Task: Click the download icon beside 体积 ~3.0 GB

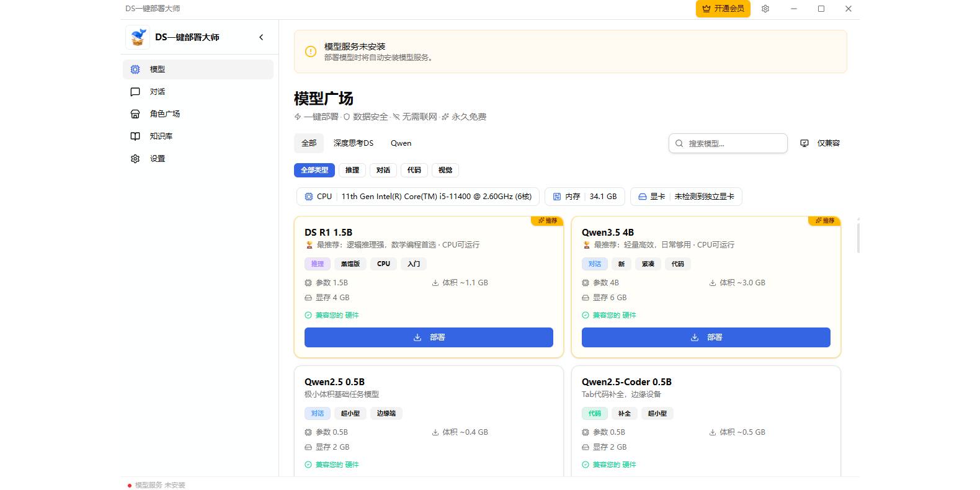Action: 713,283
